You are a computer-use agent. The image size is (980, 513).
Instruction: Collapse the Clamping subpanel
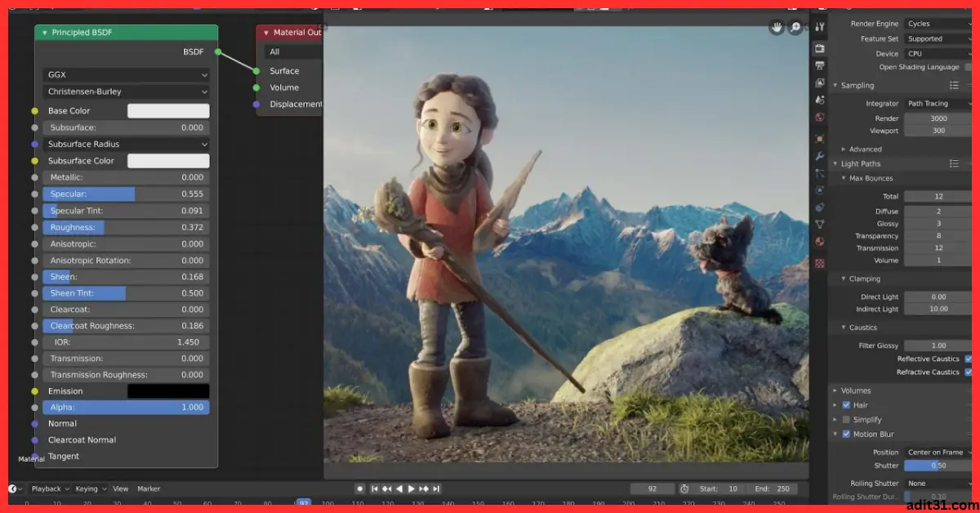844,279
